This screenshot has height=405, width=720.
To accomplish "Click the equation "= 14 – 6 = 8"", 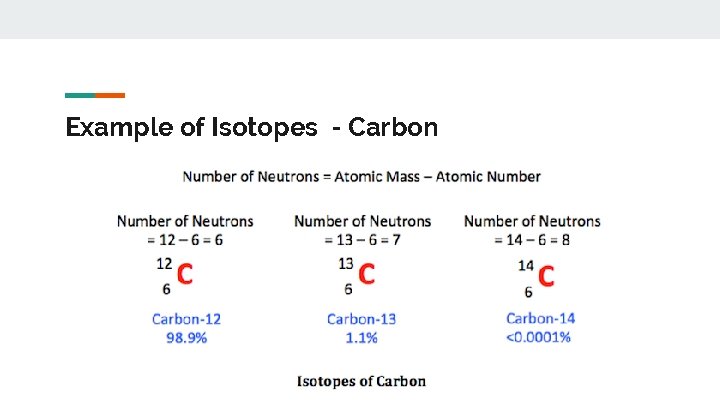I will 532,240.
